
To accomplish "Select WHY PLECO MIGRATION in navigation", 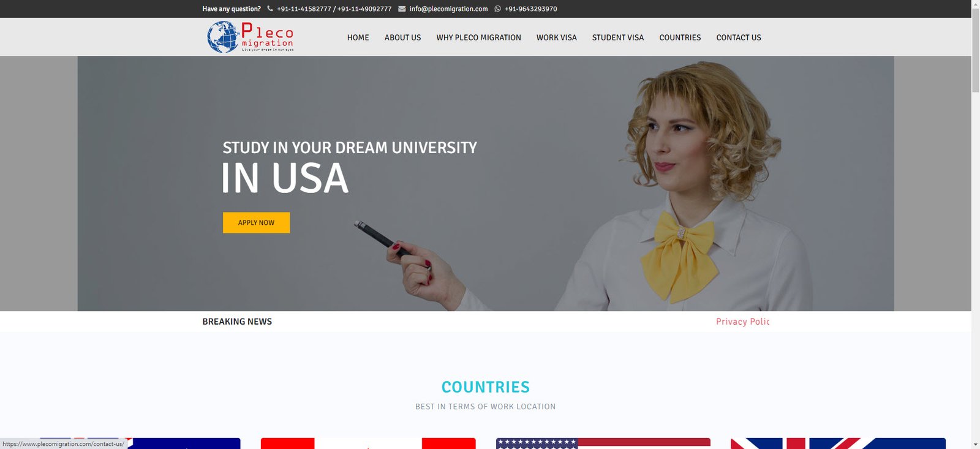I will click(478, 37).
